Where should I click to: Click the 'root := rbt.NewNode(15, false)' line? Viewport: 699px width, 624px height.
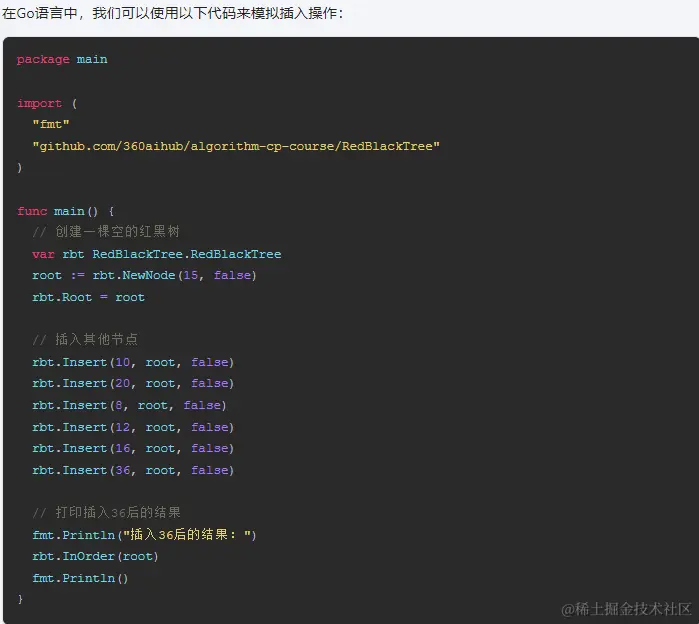(x=144, y=275)
